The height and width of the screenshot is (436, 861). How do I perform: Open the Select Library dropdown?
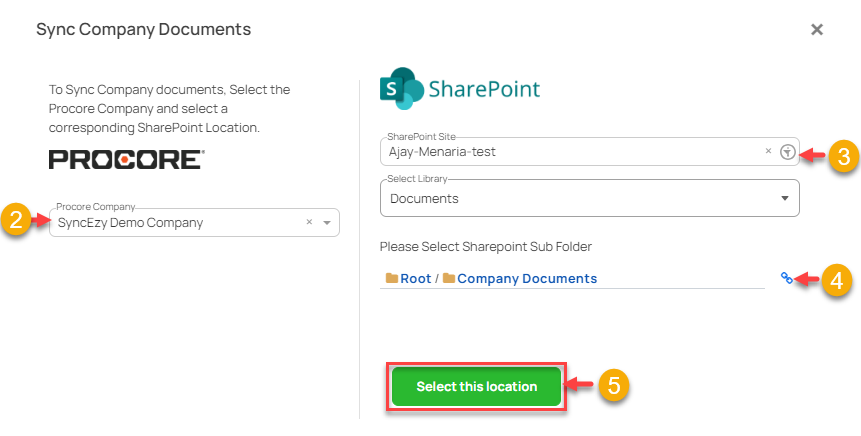[590, 198]
